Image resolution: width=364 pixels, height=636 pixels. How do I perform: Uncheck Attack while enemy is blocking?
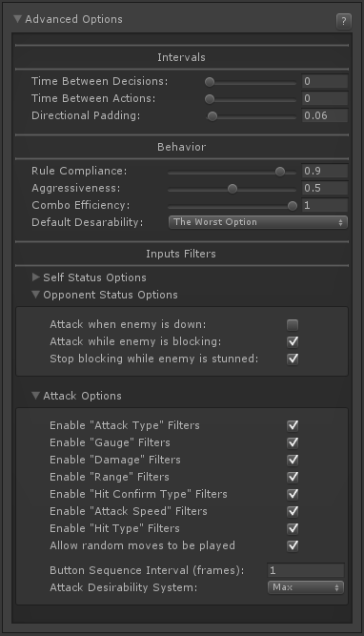[x=293, y=342]
